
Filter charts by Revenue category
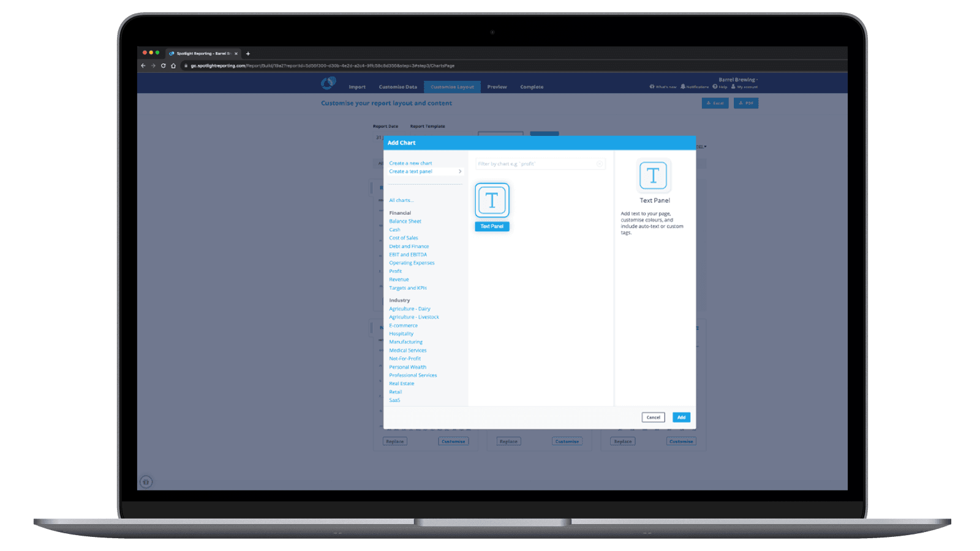click(399, 279)
